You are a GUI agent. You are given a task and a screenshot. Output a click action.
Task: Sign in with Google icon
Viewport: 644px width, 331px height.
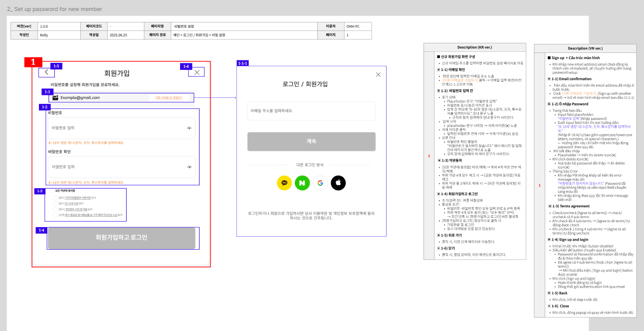(320, 183)
